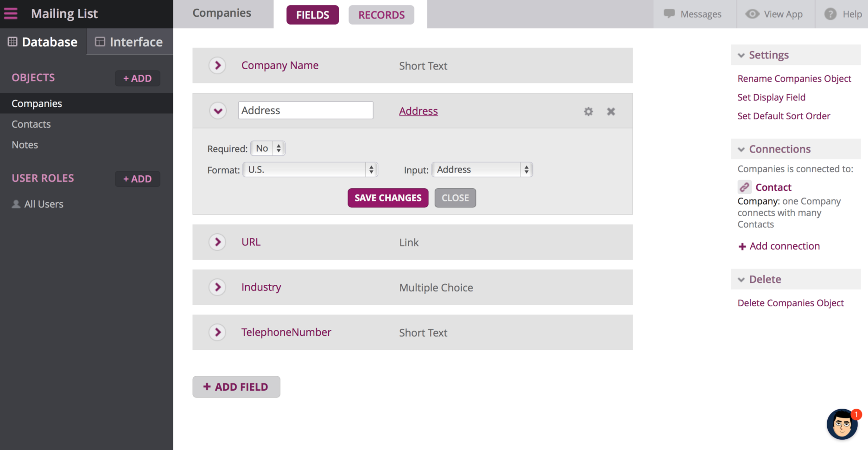Open the Input dropdown showing Address
868x450 pixels.
point(482,169)
